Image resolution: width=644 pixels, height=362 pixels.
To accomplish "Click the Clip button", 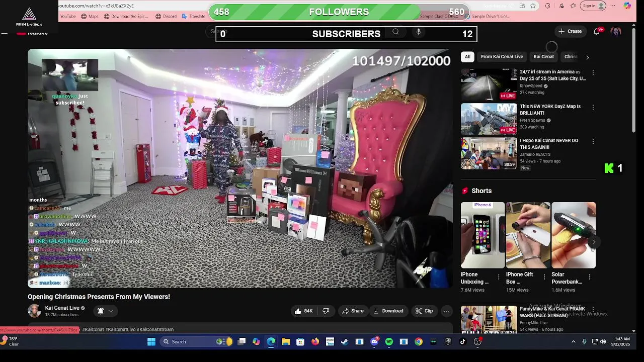I will pyautogui.click(x=424, y=311).
